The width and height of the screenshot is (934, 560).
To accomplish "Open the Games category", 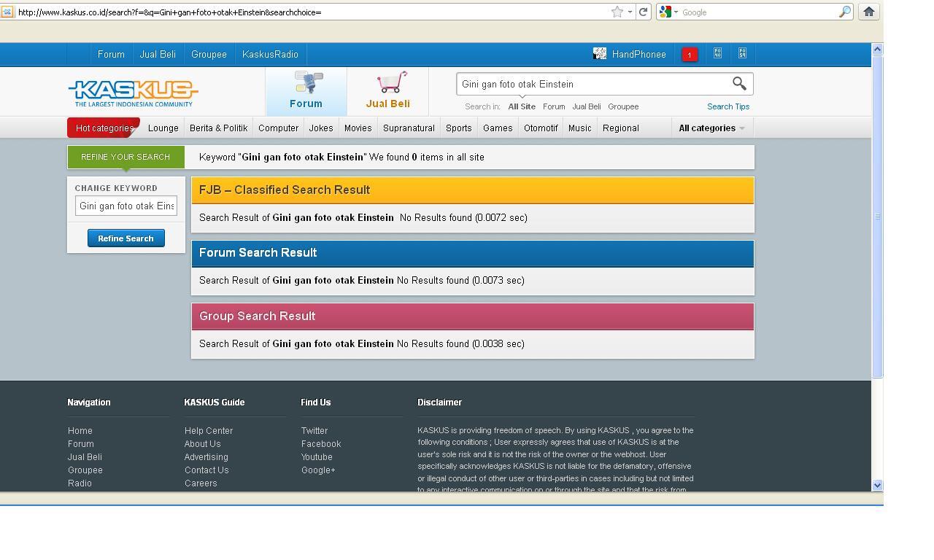I will [498, 128].
